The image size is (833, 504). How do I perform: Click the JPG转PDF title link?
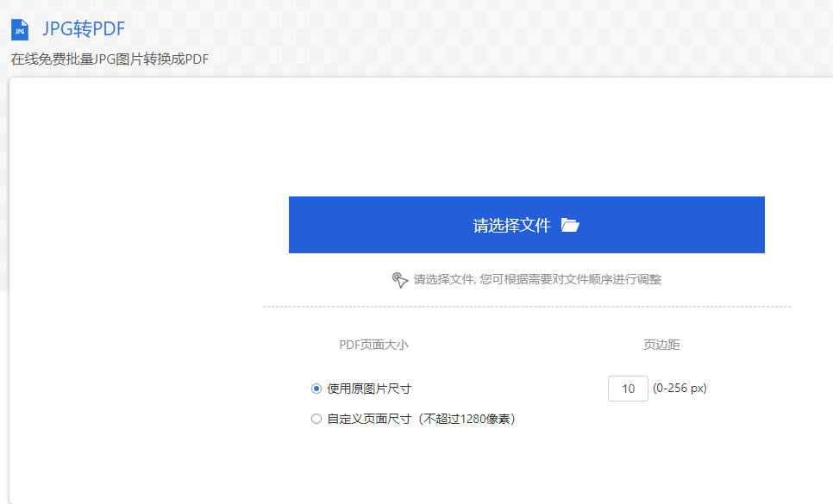click(x=86, y=28)
